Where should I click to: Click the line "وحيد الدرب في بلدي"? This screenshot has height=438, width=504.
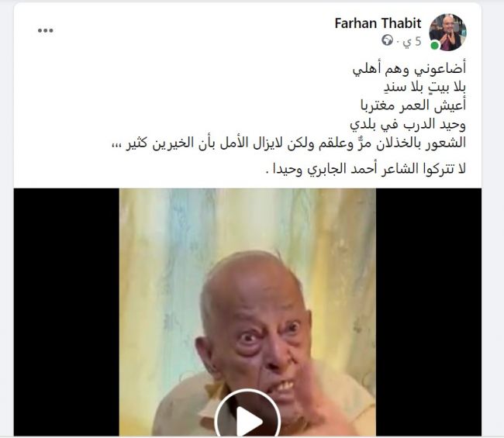[408, 124]
